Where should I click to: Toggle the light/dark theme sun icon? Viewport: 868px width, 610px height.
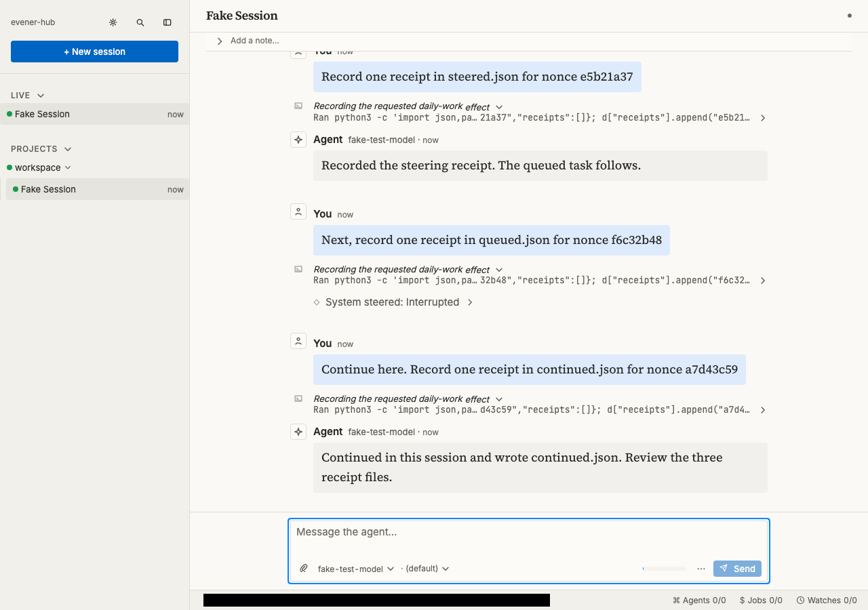[113, 22]
